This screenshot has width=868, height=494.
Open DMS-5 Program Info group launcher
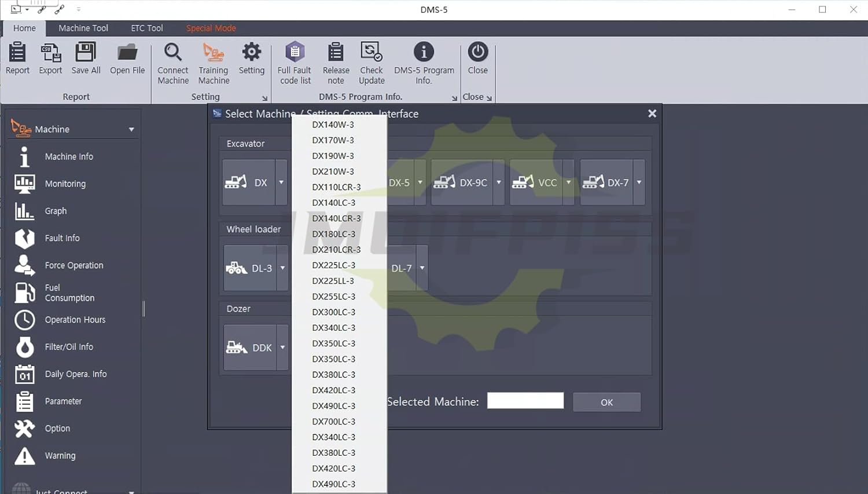(x=454, y=98)
